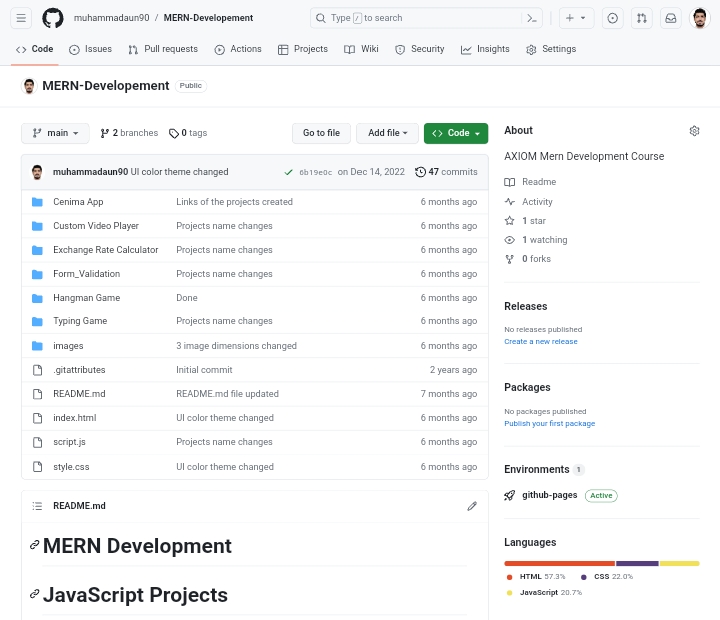This screenshot has height=620, width=720.
Task: Open the user profile avatar menu
Action: tap(700, 18)
